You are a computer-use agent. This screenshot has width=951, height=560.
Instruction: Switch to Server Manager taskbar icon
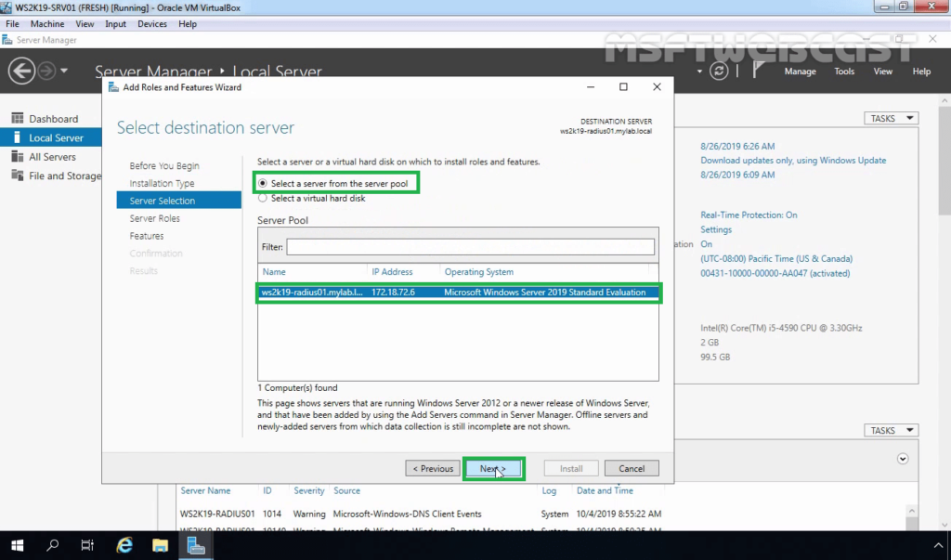(x=196, y=545)
